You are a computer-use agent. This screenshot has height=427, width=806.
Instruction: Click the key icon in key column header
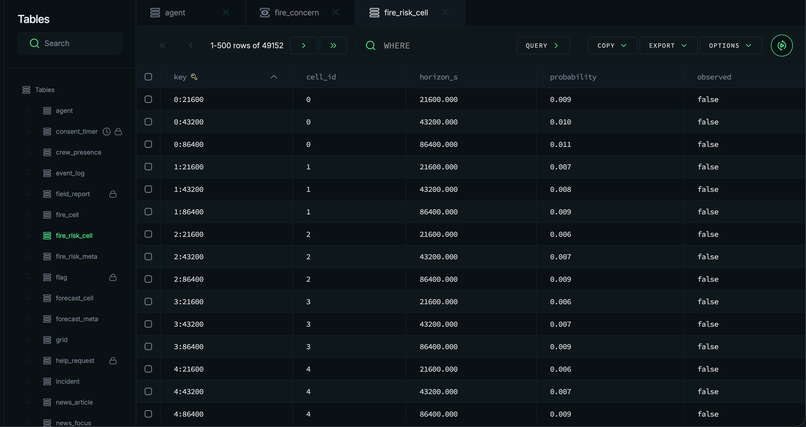click(194, 77)
